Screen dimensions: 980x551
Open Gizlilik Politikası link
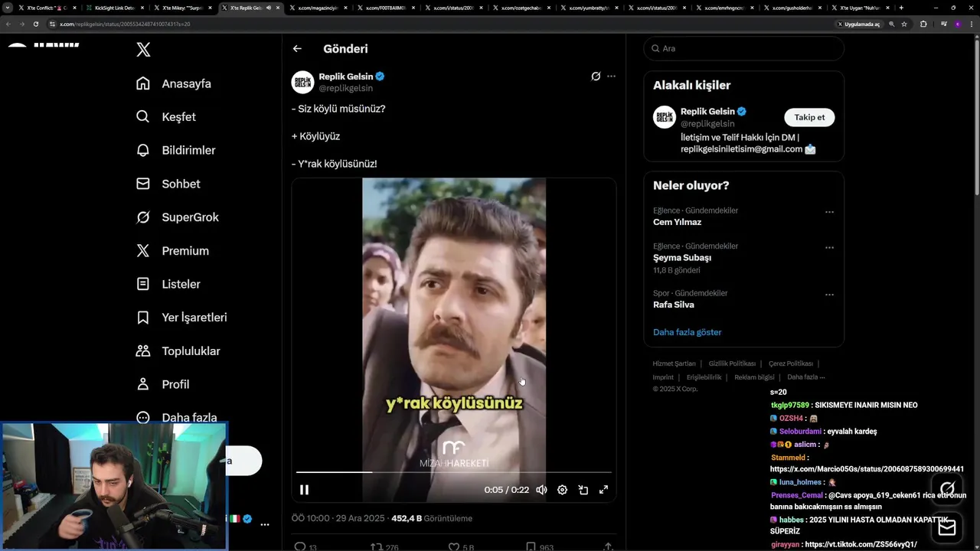pyautogui.click(x=732, y=364)
